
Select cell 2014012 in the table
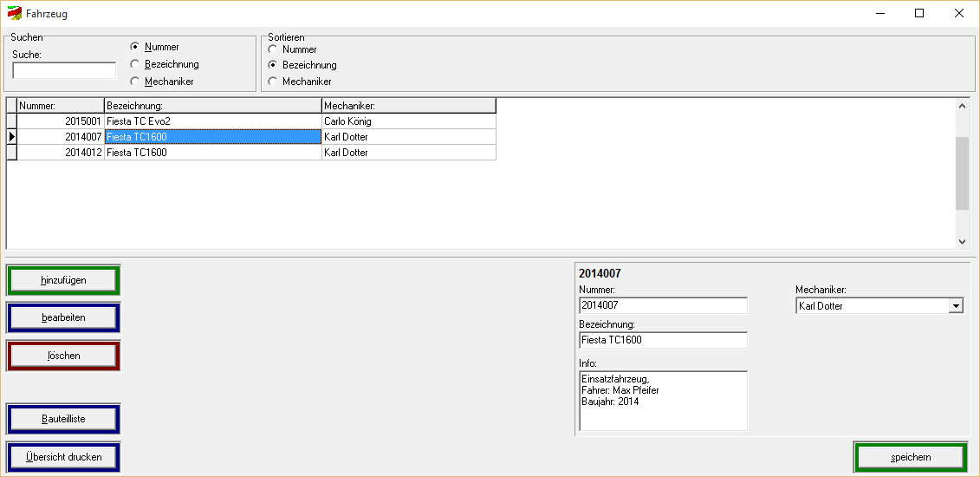[61, 153]
